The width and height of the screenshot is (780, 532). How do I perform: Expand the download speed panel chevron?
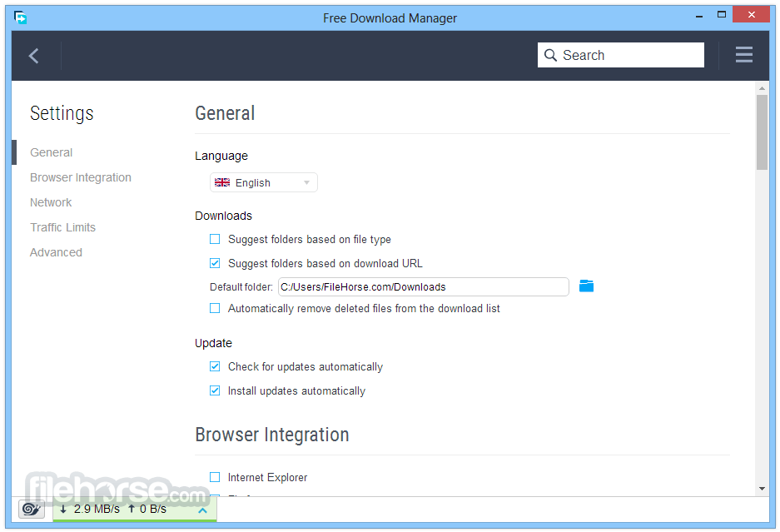[x=202, y=510]
